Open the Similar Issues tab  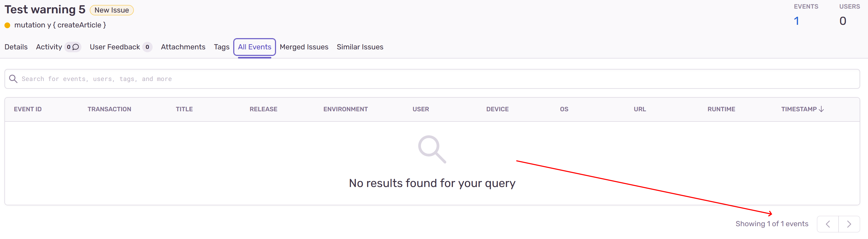(x=360, y=47)
